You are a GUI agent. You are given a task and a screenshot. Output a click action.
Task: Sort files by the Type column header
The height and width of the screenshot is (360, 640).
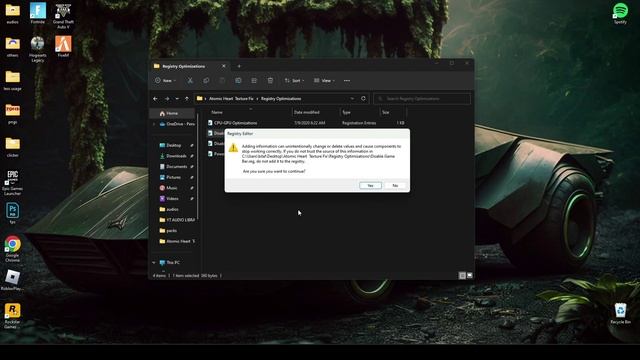(x=360, y=112)
